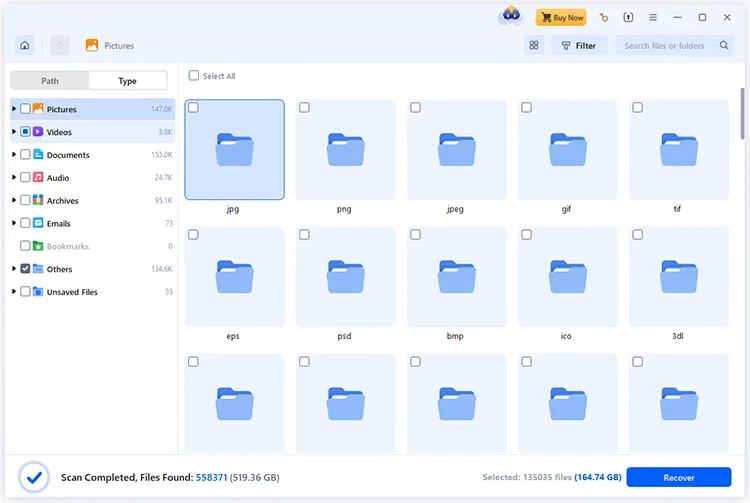This screenshot has width=750, height=503.
Task: Check the Pictures category checkbox
Action: [25, 109]
